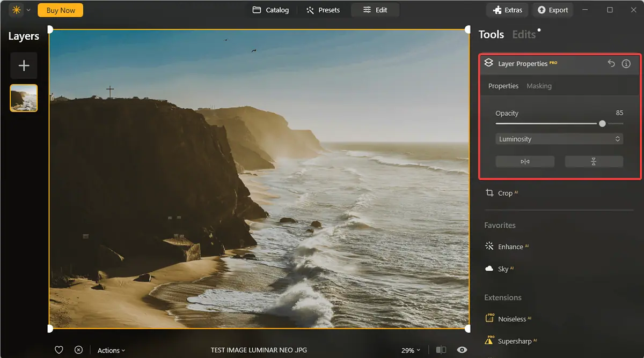This screenshot has height=358, width=644.
Task: Toggle the eye preview of original image
Action: point(462,350)
